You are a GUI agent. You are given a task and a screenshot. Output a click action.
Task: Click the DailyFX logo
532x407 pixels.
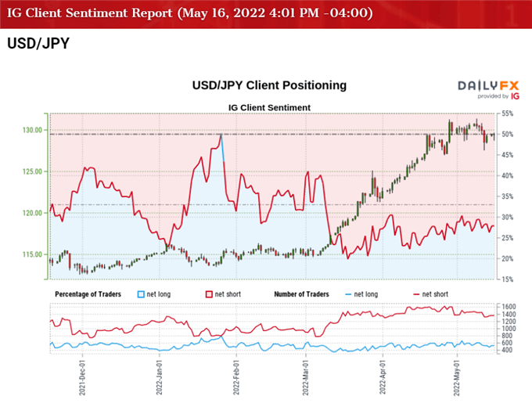pos(488,85)
